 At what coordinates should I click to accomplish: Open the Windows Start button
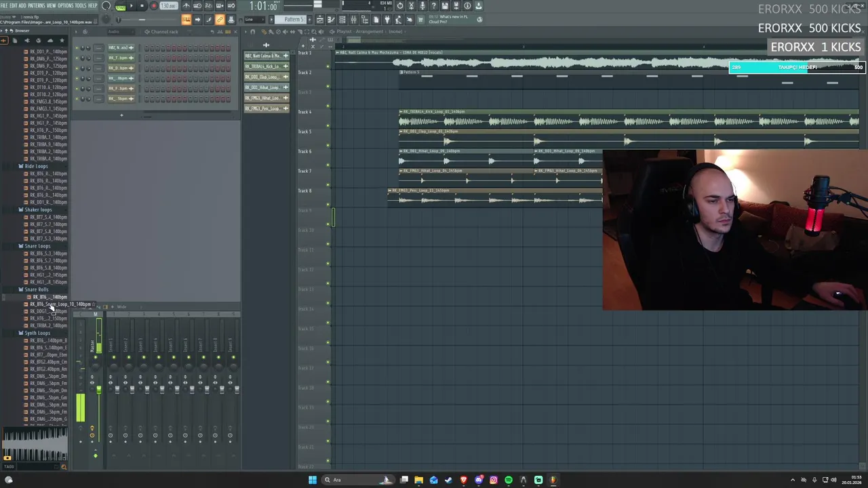[313, 480]
